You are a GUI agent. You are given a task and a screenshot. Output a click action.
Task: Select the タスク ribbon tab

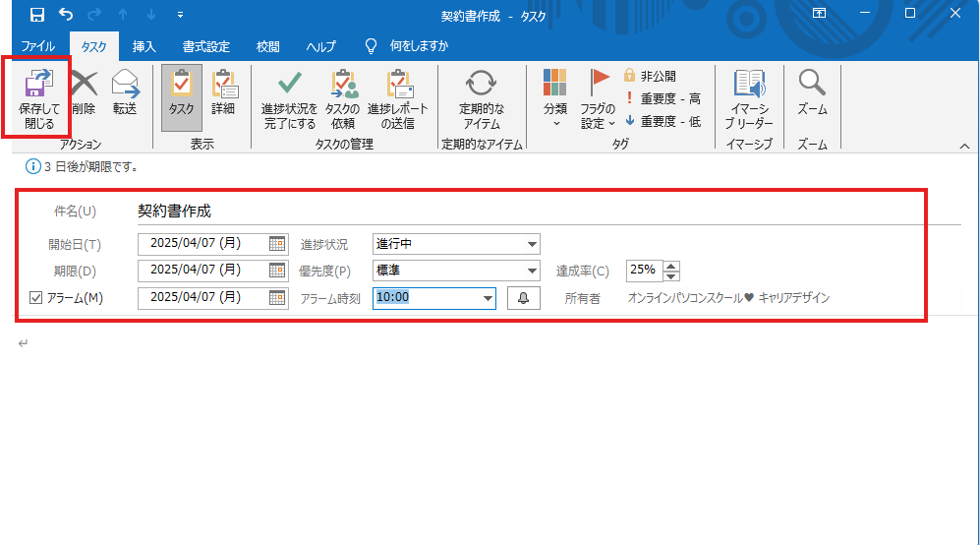tap(93, 46)
